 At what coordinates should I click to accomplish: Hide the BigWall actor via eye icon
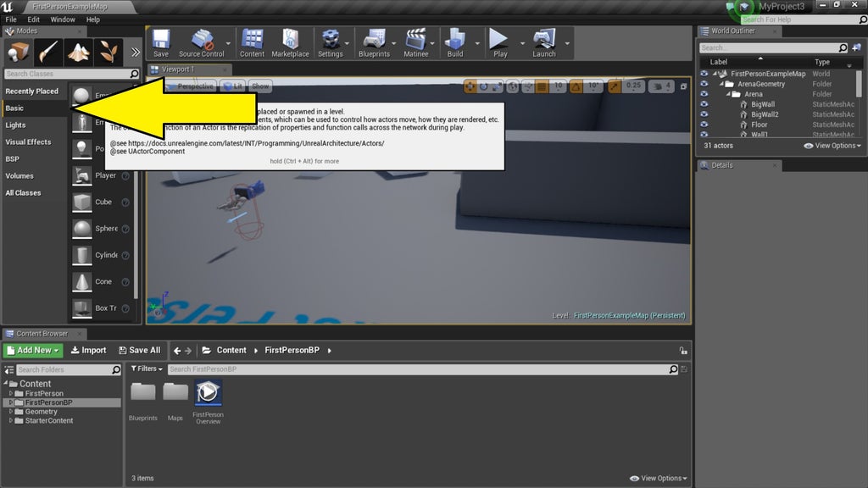[704, 104]
